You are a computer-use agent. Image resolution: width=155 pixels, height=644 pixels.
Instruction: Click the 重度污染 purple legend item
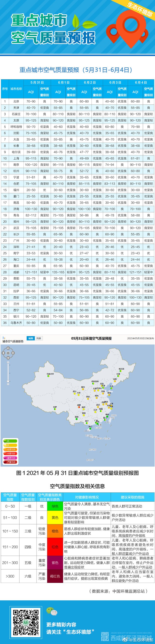click(x=10, y=458)
